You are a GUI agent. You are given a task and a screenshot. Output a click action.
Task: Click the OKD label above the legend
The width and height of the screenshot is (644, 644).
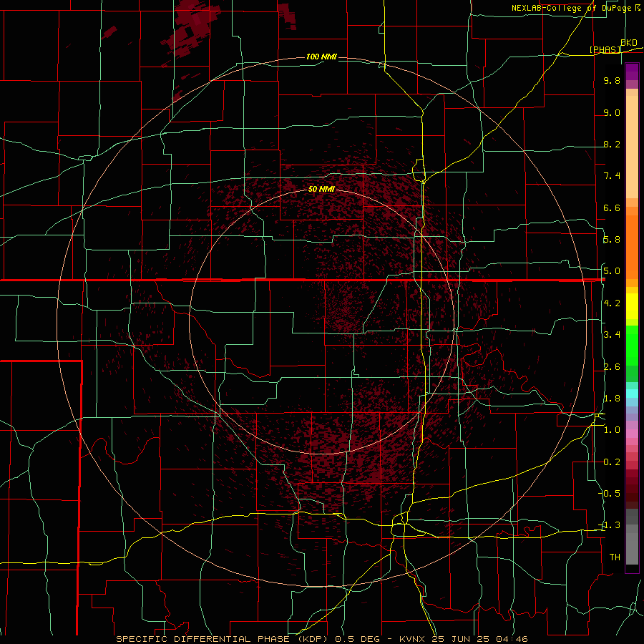click(x=629, y=43)
